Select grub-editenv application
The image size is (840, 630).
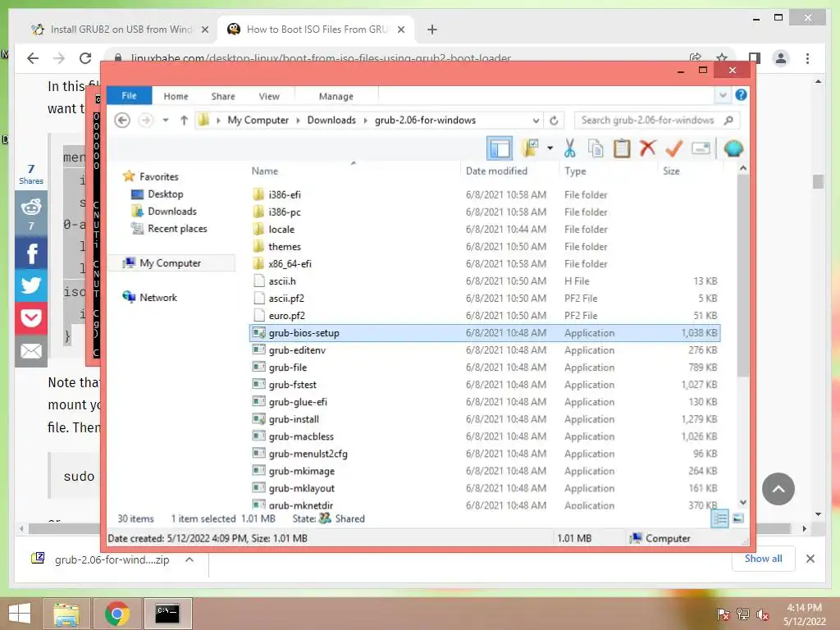(297, 349)
